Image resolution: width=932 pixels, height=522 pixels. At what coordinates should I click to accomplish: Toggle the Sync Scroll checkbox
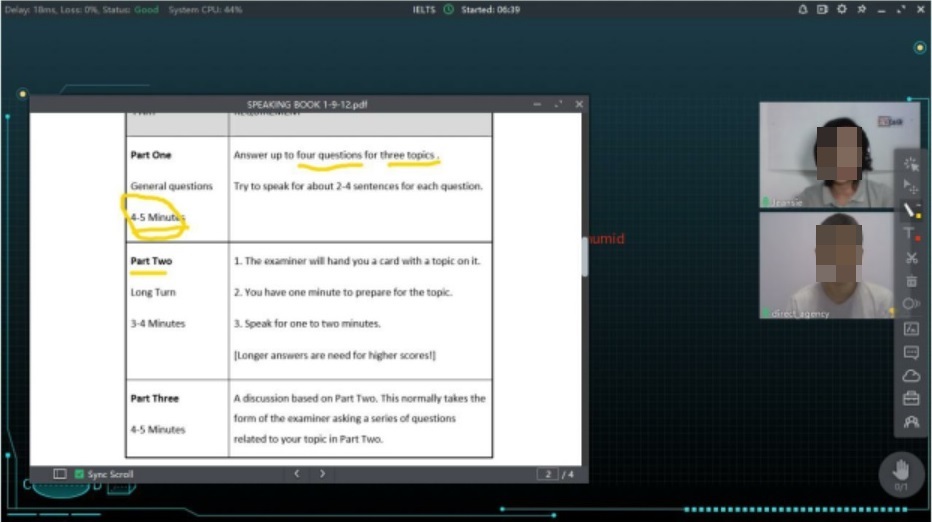79,474
